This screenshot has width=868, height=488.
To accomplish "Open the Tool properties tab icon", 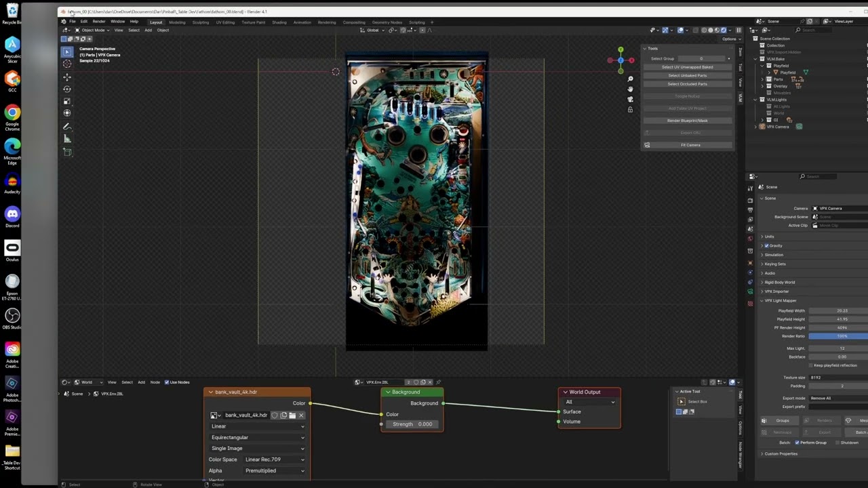I will tap(750, 188).
